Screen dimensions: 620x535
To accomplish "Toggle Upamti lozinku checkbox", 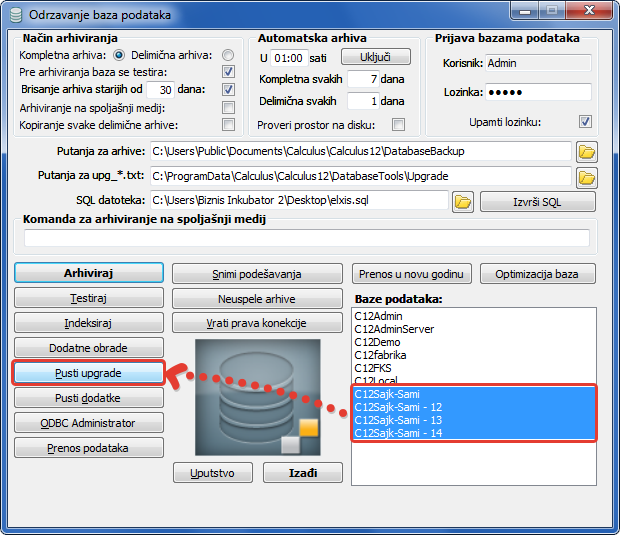I will click(585, 122).
